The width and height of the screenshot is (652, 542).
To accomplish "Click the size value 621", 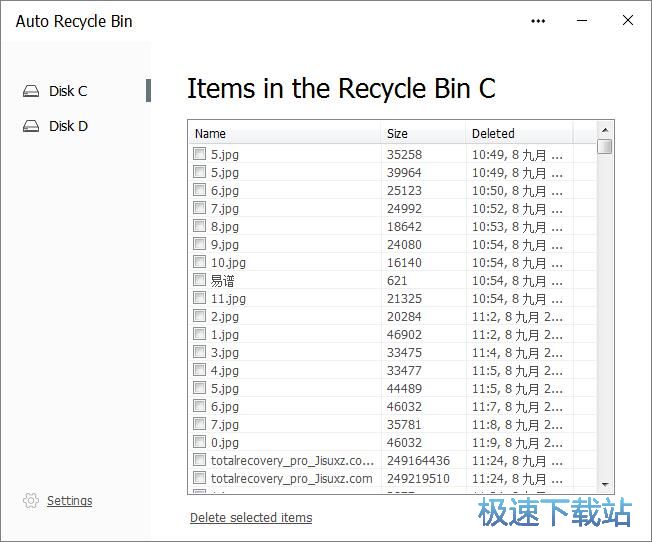I will [x=397, y=281].
